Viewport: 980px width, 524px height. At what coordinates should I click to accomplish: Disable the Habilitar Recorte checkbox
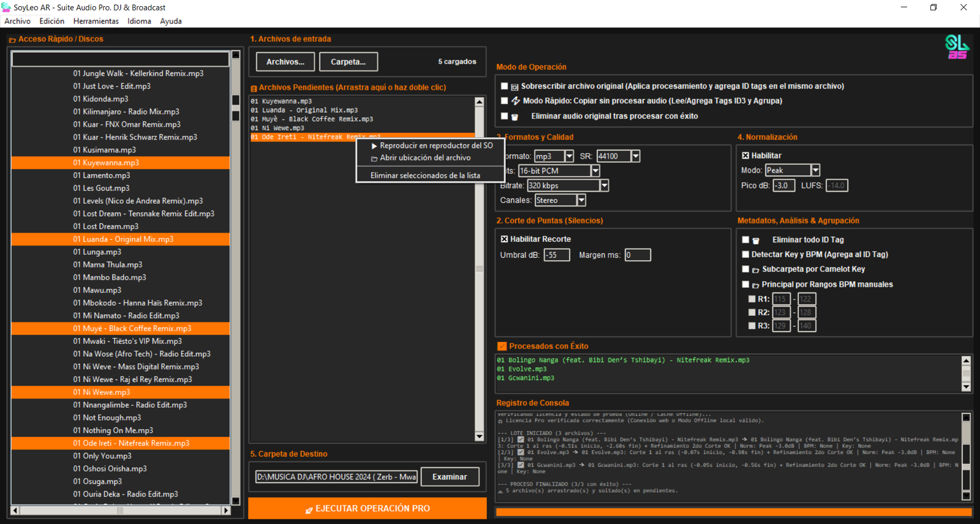(x=505, y=239)
